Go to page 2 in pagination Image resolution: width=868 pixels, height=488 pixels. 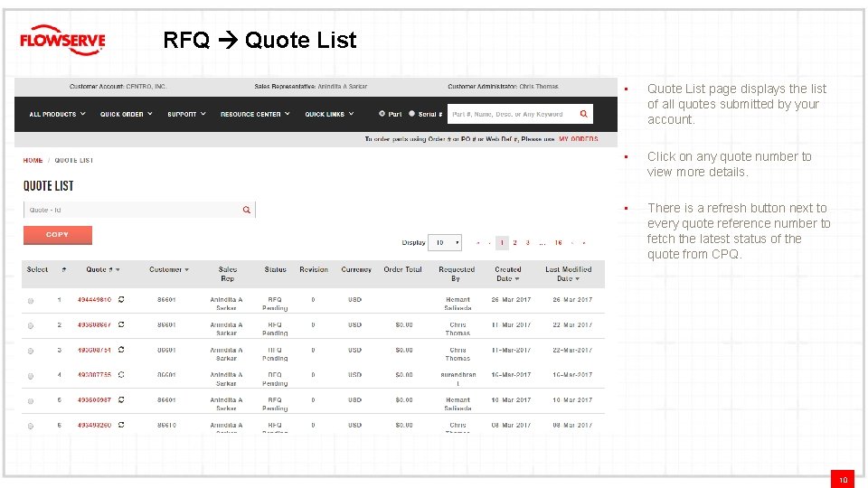point(514,242)
